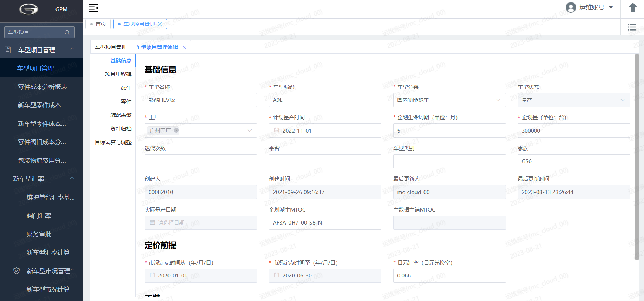
Task: Click the 车型编码 field A9E
Action: (325, 100)
